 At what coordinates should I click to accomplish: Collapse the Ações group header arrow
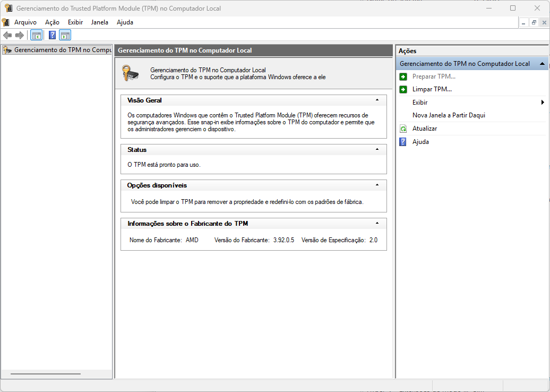pos(542,64)
